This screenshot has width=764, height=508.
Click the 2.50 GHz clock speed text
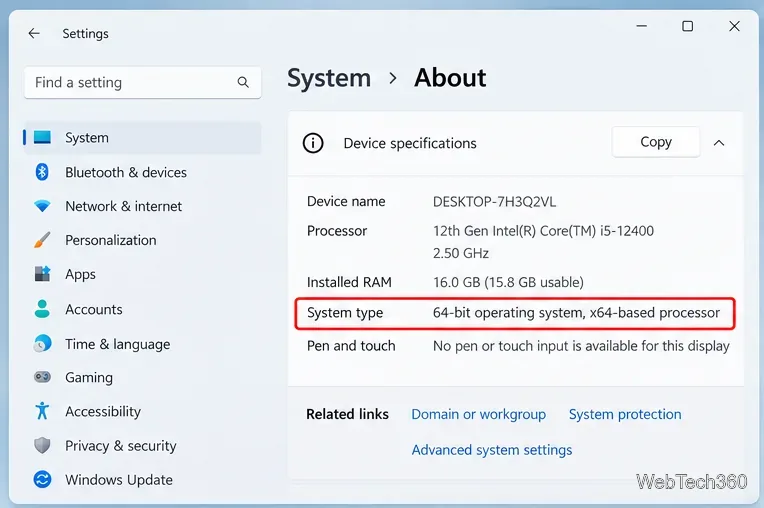[460, 253]
